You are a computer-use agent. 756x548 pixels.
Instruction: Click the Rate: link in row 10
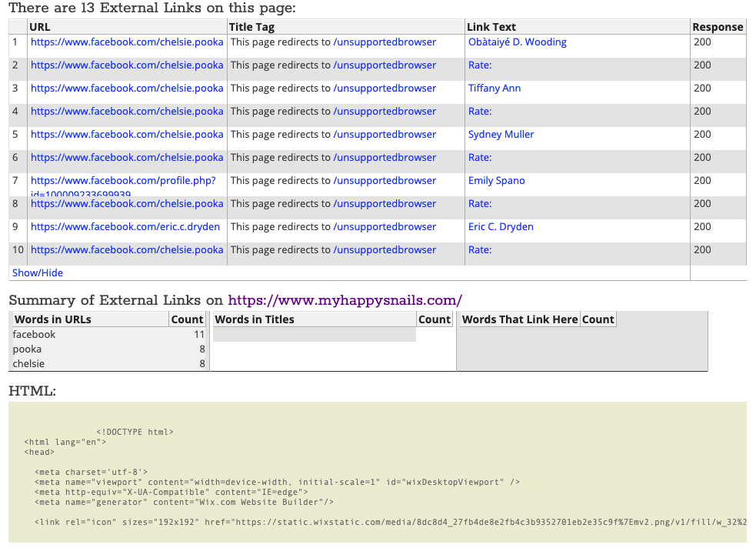480,250
